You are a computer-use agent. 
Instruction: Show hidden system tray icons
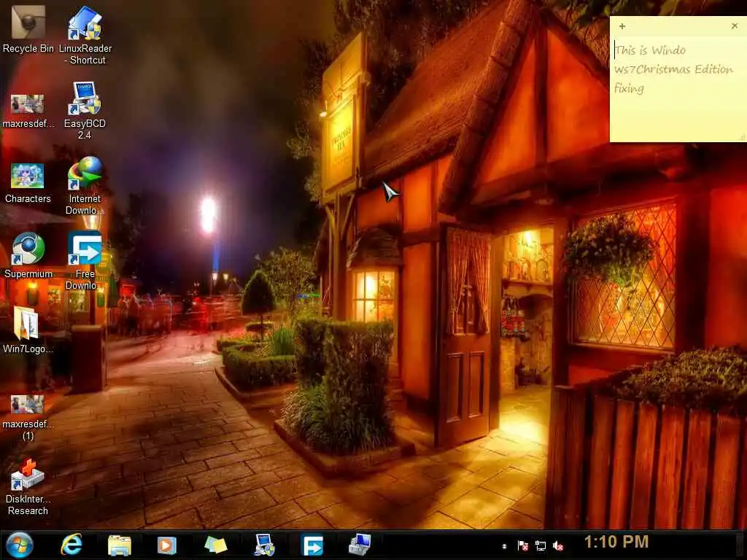point(504,546)
